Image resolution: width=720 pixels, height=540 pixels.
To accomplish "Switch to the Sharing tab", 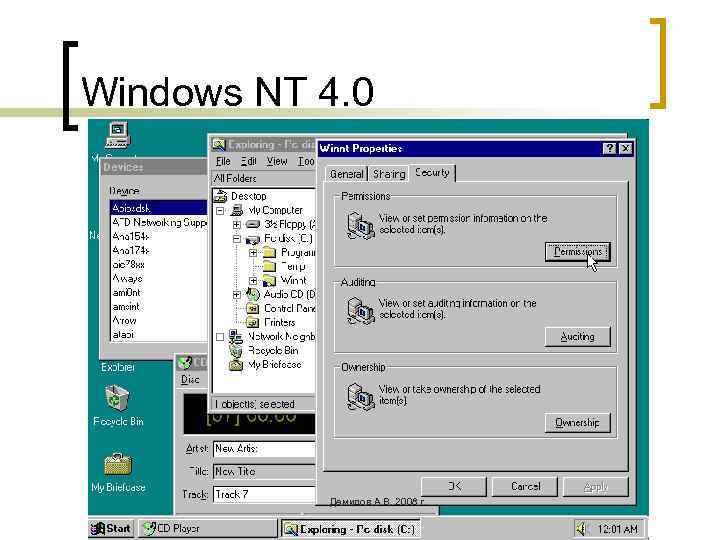I will pyautogui.click(x=389, y=174).
